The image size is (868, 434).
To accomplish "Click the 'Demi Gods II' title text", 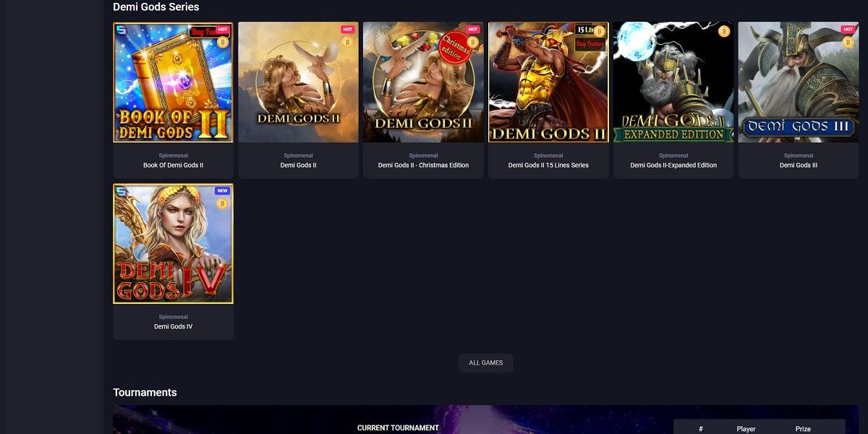I will point(298,165).
